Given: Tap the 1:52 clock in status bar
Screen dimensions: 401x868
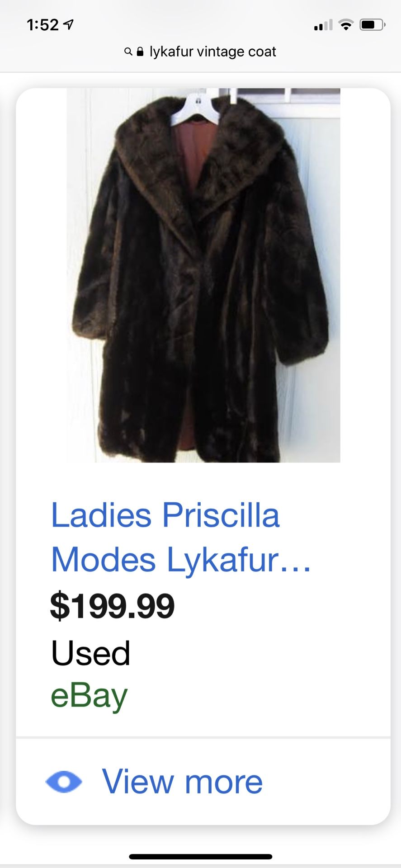Looking at the screenshot, I should coord(43,24).
